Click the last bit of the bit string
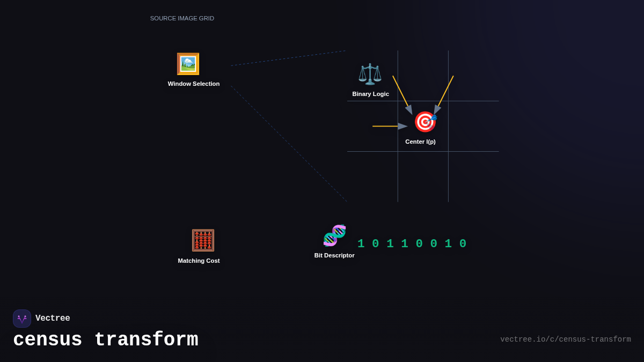Viewport: 644px width, 362px height. click(463, 244)
